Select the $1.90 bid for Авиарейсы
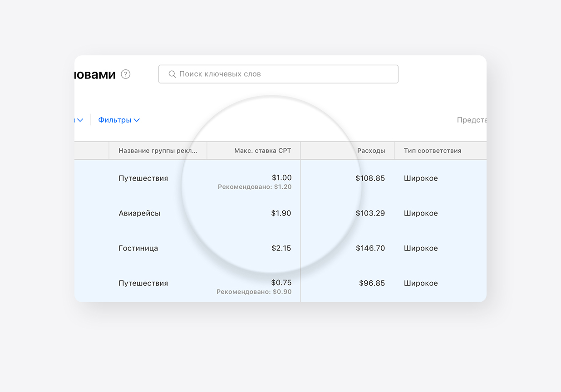Screen dimensions: 561x392 [x=281, y=213]
